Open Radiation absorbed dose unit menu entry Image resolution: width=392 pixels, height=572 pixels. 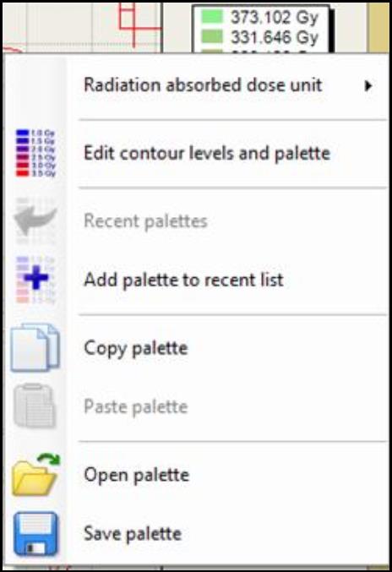pos(203,85)
